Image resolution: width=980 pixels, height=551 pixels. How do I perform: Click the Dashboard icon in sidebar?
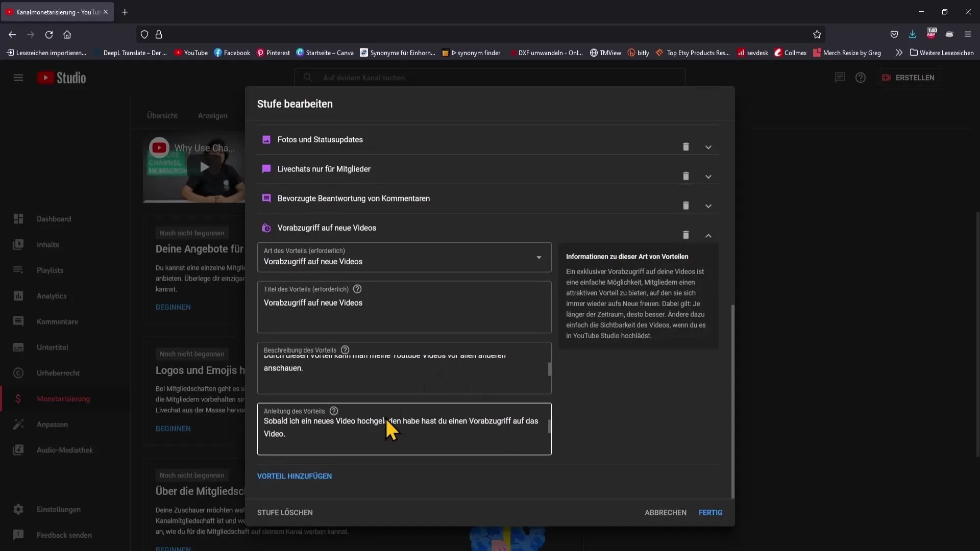pos(18,219)
